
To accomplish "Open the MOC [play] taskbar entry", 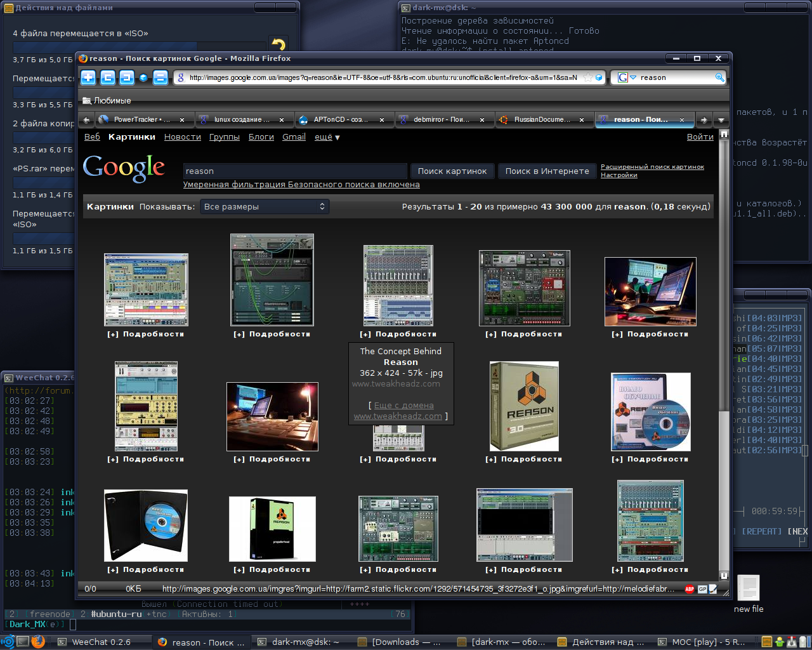I will (x=702, y=642).
